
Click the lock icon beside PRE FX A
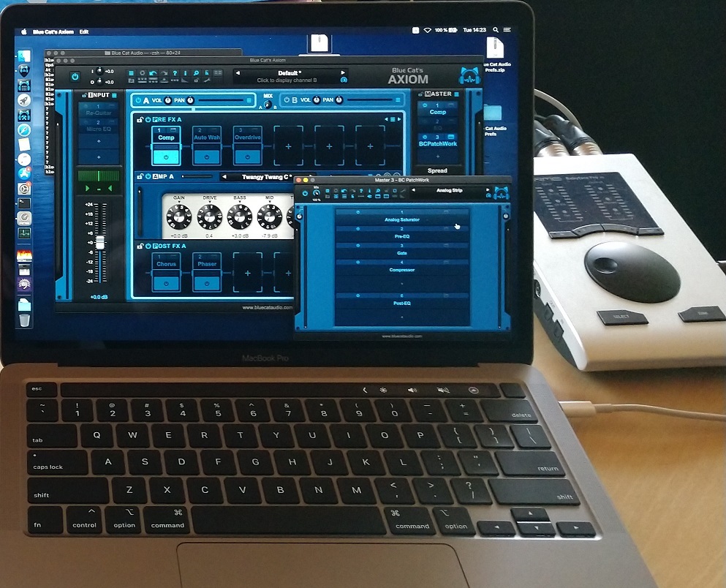click(x=140, y=119)
